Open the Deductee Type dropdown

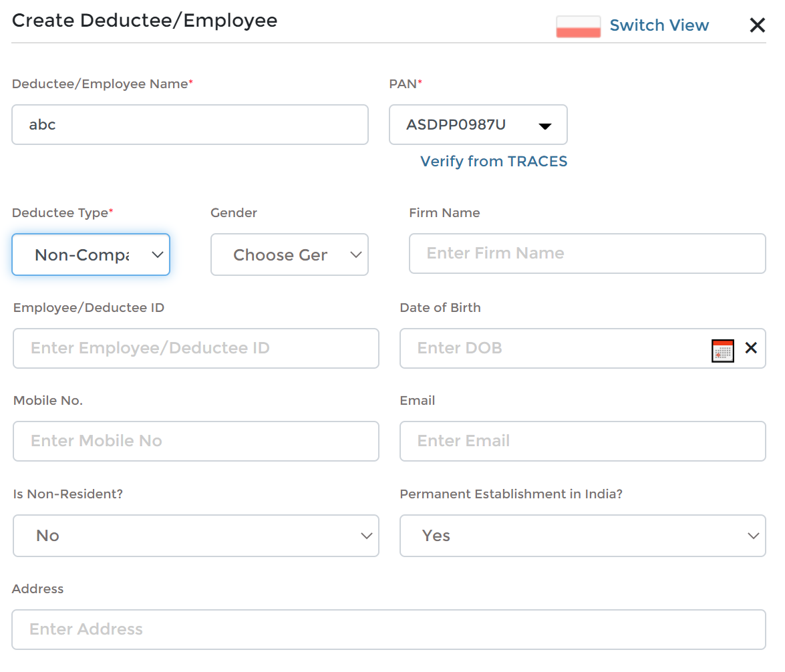pyautogui.click(x=91, y=255)
